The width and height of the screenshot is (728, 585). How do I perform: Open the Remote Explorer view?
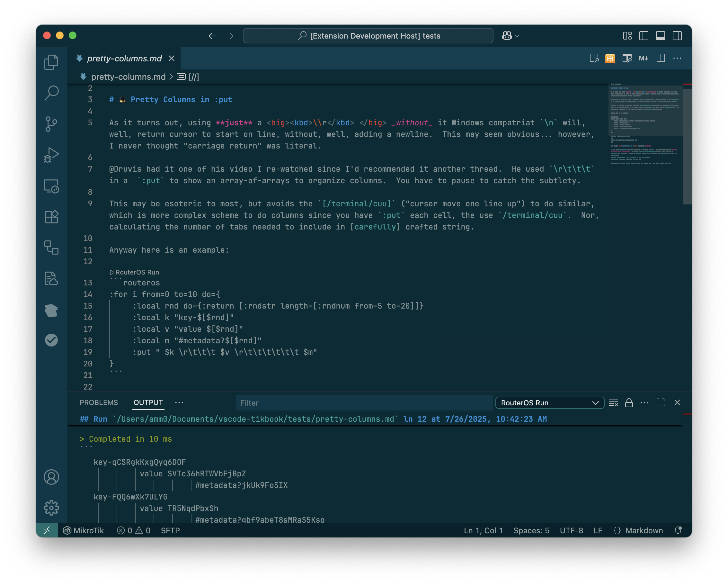[51, 186]
